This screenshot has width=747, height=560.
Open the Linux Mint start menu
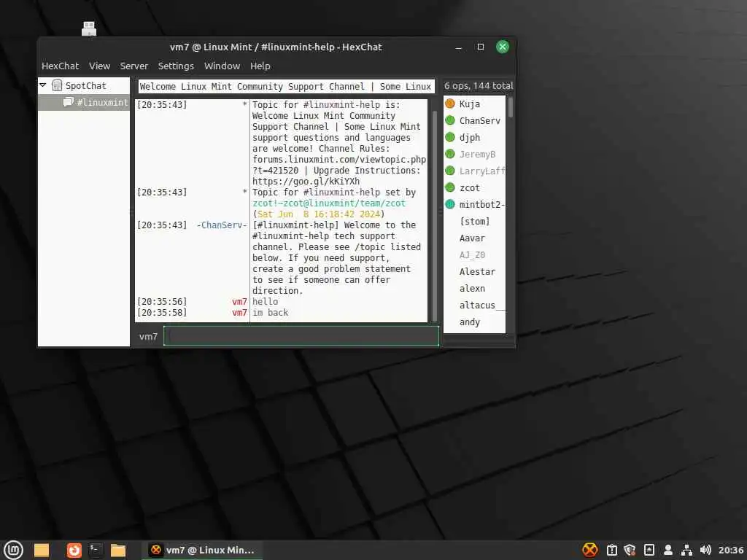[13, 550]
